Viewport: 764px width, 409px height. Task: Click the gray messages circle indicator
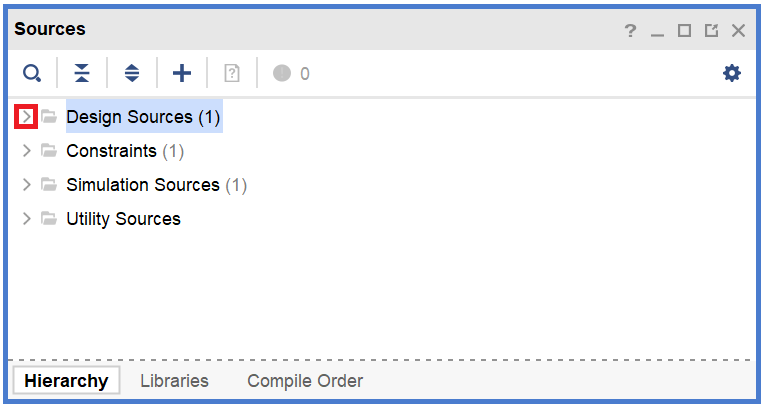[x=282, y=73]
